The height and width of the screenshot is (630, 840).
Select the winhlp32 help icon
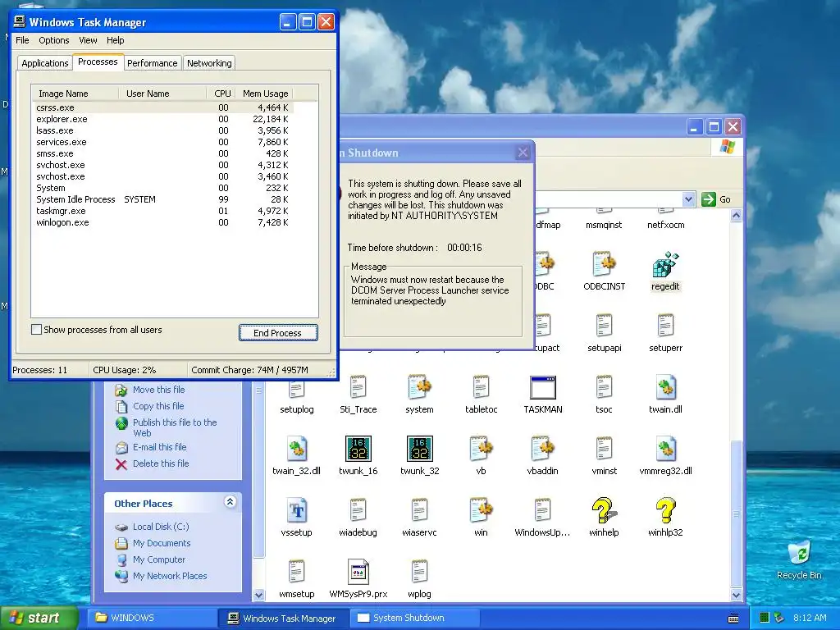tap(665, 510)
